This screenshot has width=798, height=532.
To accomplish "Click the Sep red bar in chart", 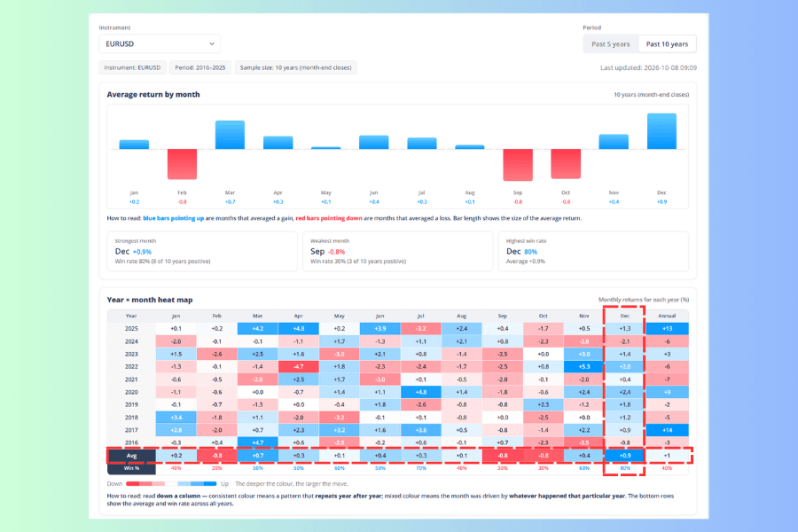I will click(x=518, y=164).
